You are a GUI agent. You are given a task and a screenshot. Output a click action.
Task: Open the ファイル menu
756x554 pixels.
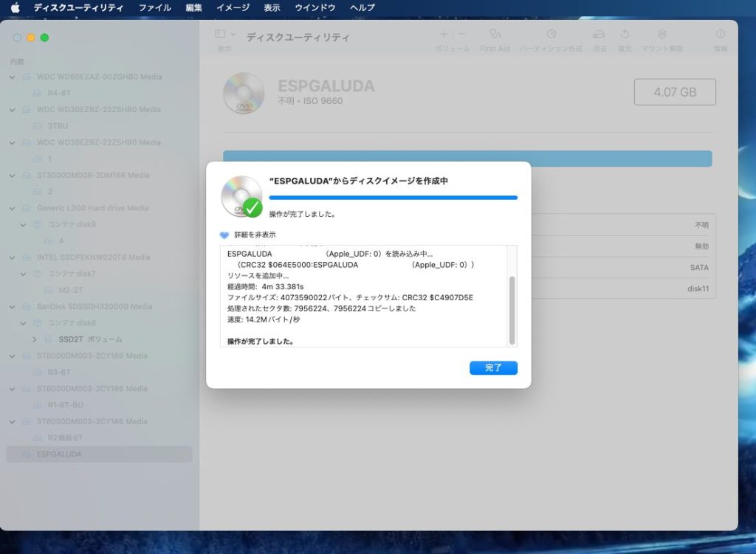154,7
